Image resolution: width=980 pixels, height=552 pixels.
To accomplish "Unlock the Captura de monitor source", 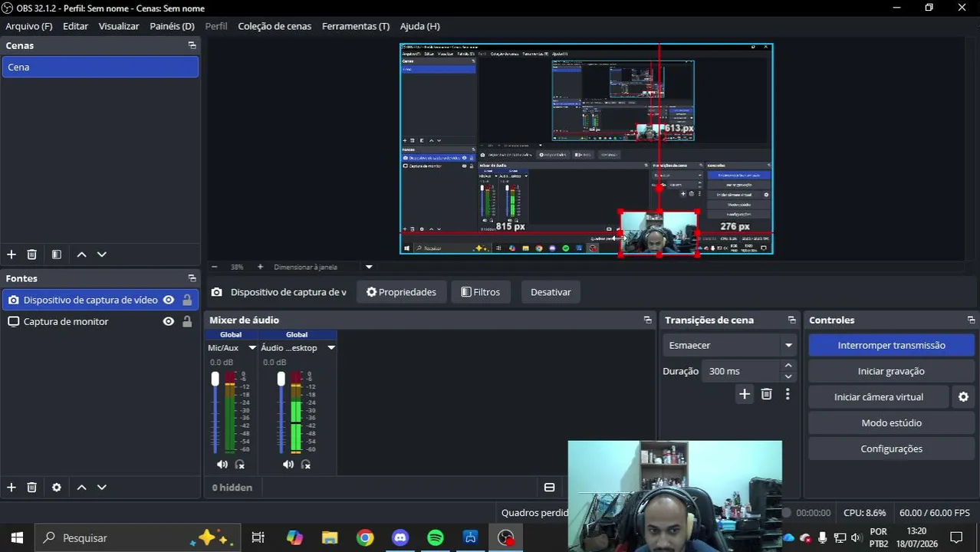I will (186, 321).
